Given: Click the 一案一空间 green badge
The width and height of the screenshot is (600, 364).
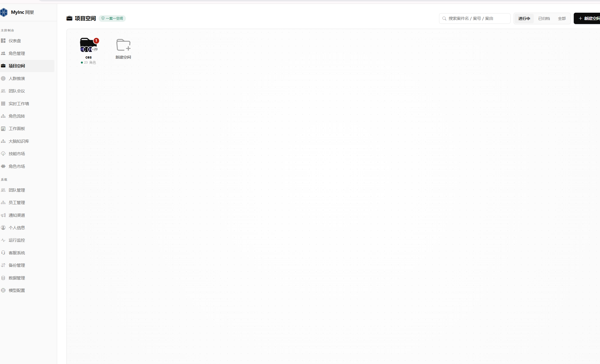Looking at the screenshot, I should (112, 19).
